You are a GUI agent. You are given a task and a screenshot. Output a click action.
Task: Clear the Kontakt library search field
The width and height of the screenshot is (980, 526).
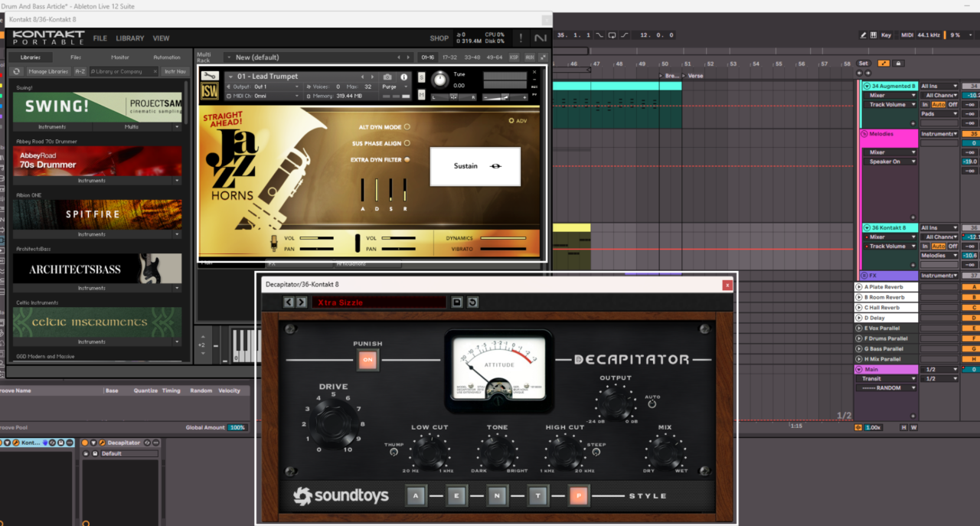[155, 71]
